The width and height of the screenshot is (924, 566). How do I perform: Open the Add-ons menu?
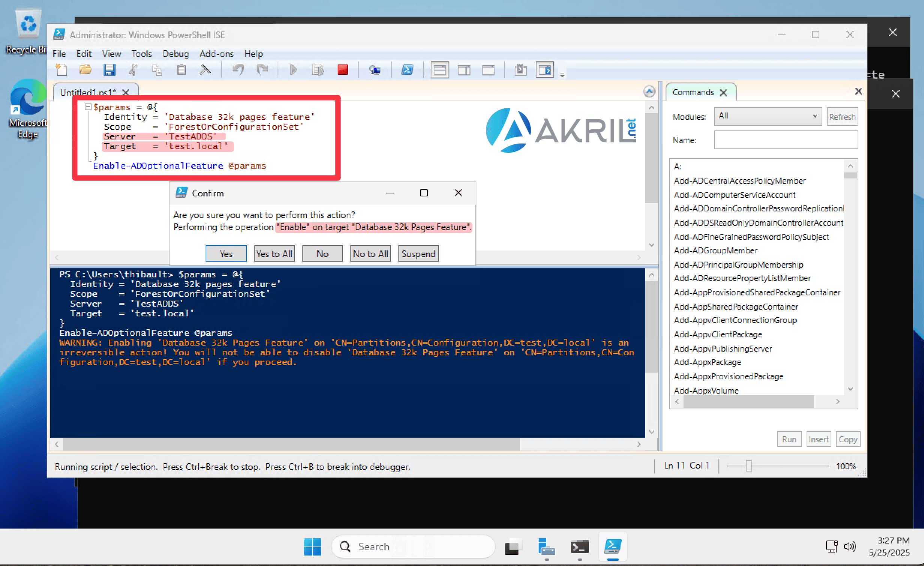pos(216,54)
